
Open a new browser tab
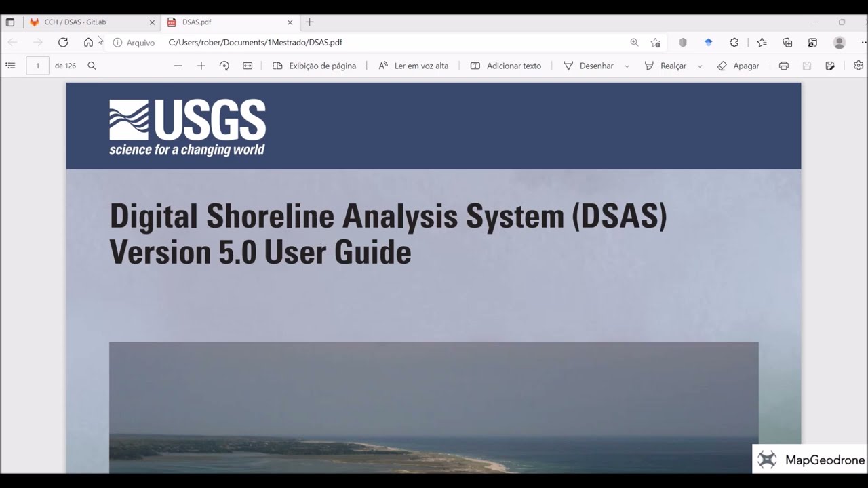click(309, 22)
